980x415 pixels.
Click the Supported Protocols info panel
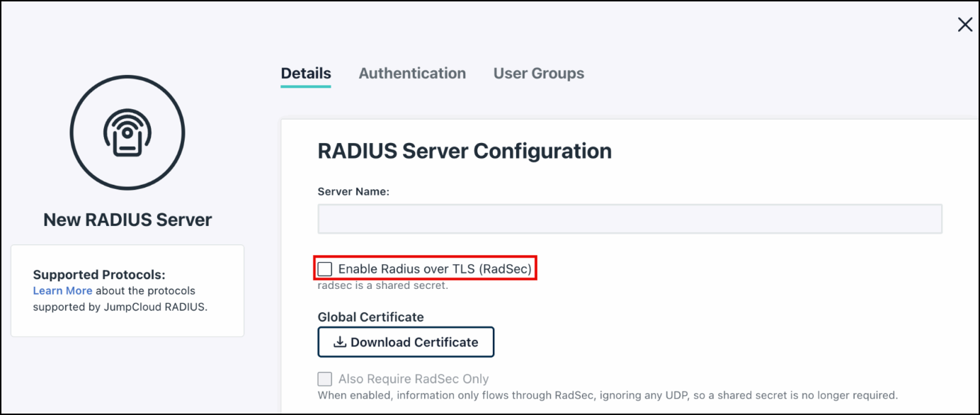coord(127,290)
